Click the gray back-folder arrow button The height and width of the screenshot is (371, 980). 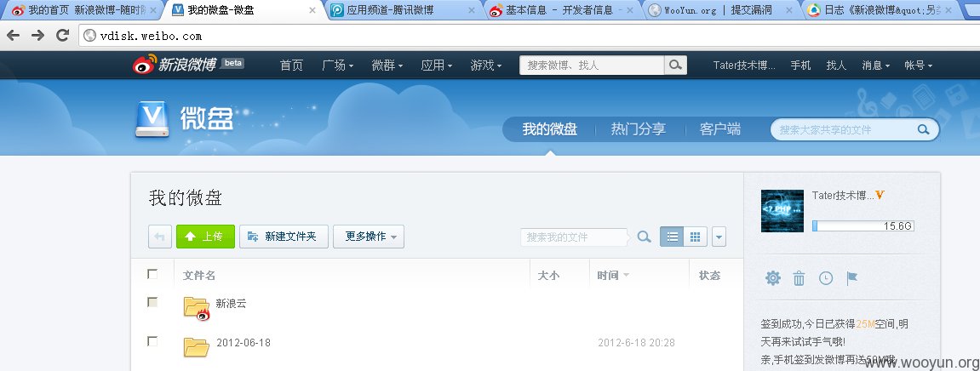click(x=160, y=237)
